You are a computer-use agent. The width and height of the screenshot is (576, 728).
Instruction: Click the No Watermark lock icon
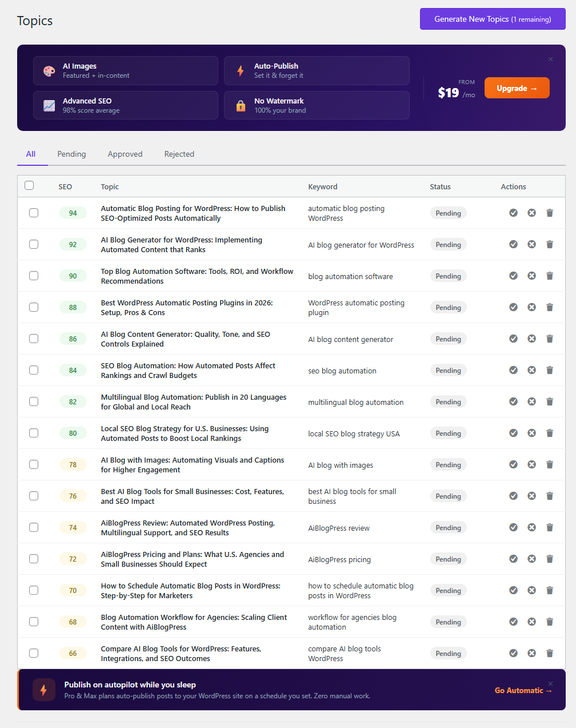pyautogui.click(x=241, y=105)
